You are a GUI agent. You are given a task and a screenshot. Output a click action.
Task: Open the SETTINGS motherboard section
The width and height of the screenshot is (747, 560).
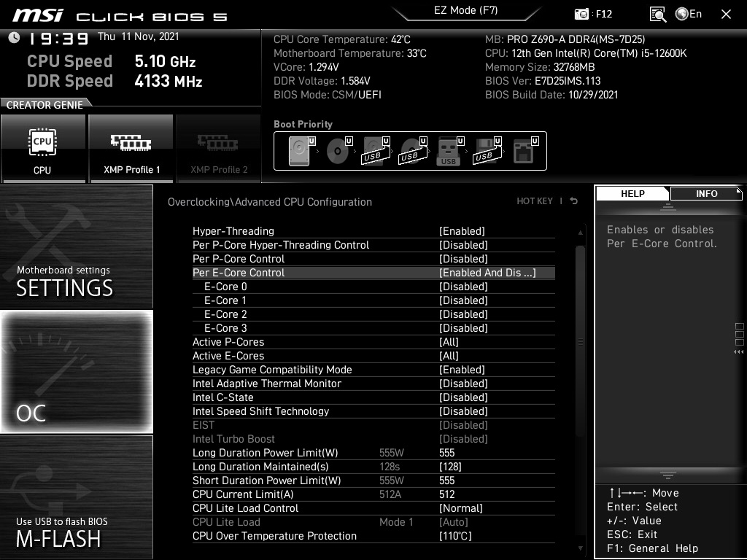pos(76,246)
